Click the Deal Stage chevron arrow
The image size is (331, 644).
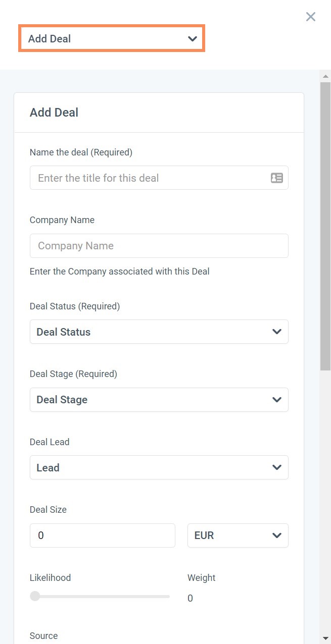click(x=276, y=400)
